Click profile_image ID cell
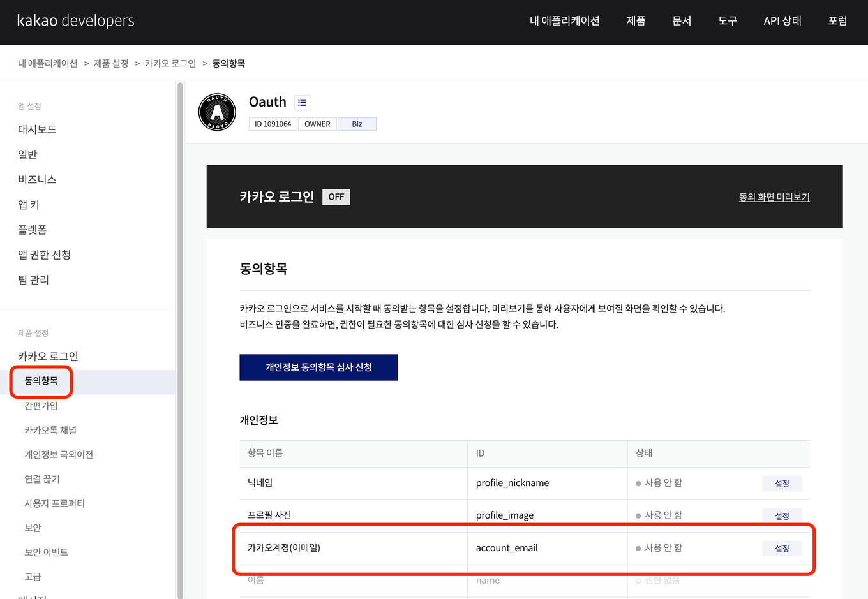 tap(505, 515)
